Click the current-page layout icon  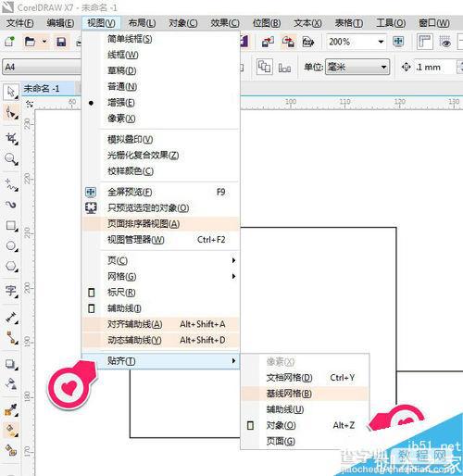click(x=284, y=68)
